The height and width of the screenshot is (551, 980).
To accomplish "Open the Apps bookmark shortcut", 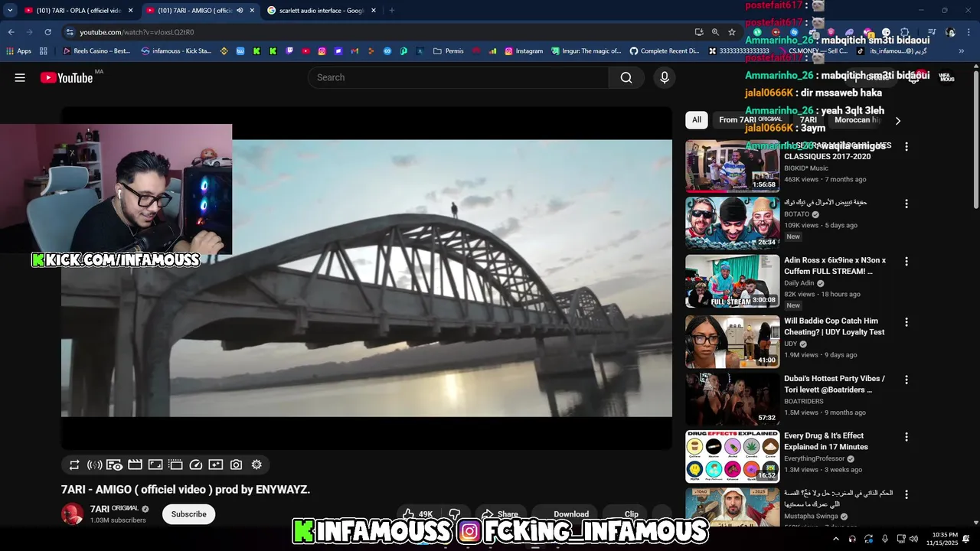I will click(19, 51).
